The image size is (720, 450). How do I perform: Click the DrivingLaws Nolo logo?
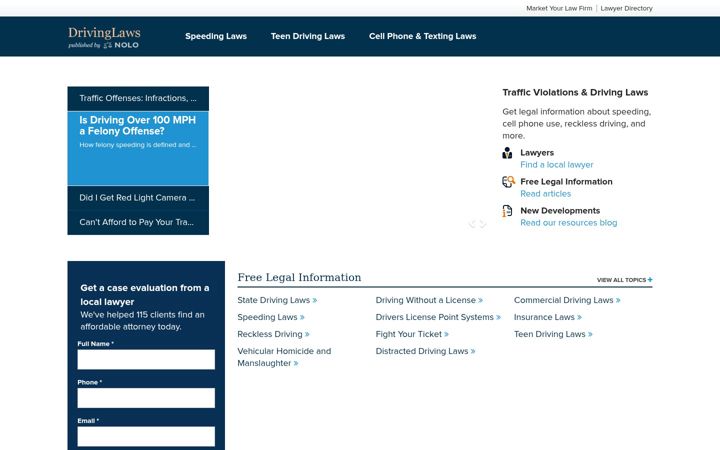coord(104,37)
